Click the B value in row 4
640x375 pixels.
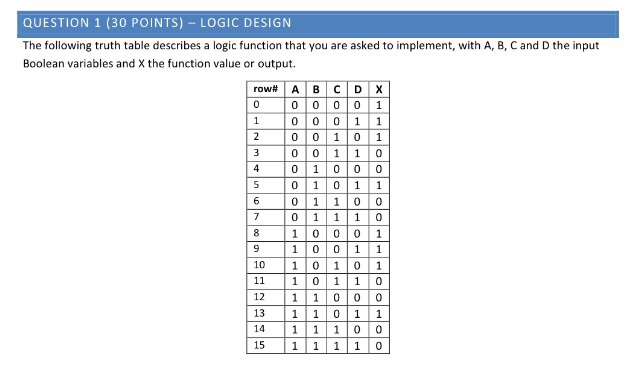[x=316, y=169]
